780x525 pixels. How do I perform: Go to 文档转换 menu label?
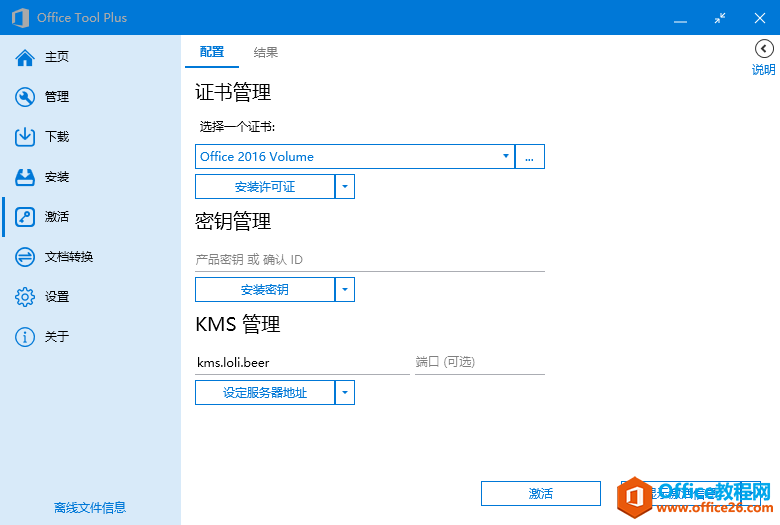69,257
